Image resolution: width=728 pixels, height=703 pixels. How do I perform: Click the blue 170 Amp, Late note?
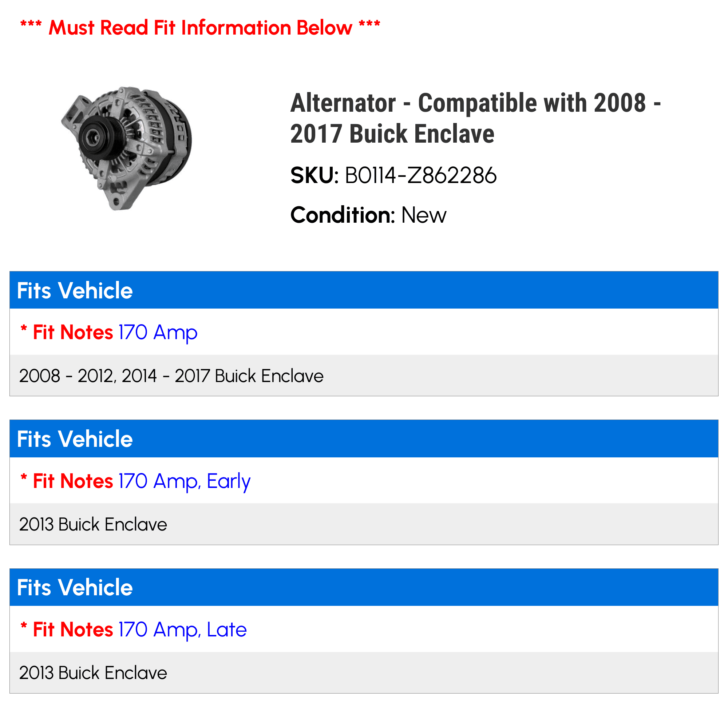point(182,629)
